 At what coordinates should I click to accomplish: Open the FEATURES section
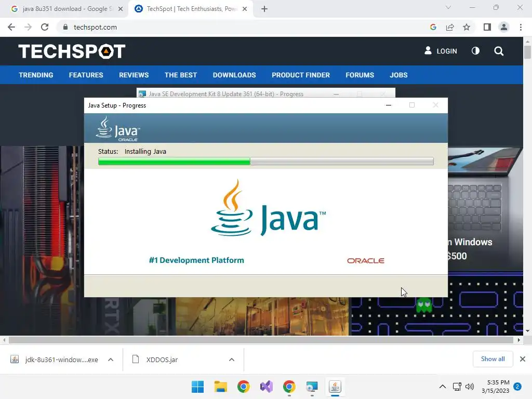(x=86, y=75)
